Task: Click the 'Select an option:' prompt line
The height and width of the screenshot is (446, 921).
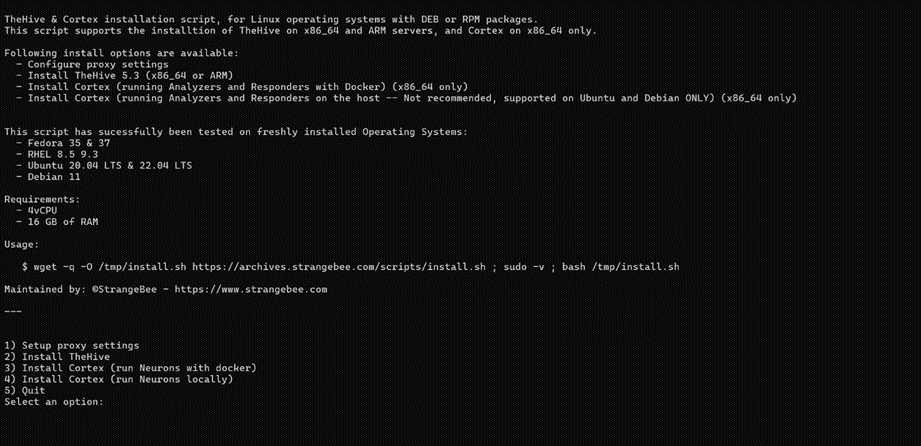Action: click(x=54, y=402)
